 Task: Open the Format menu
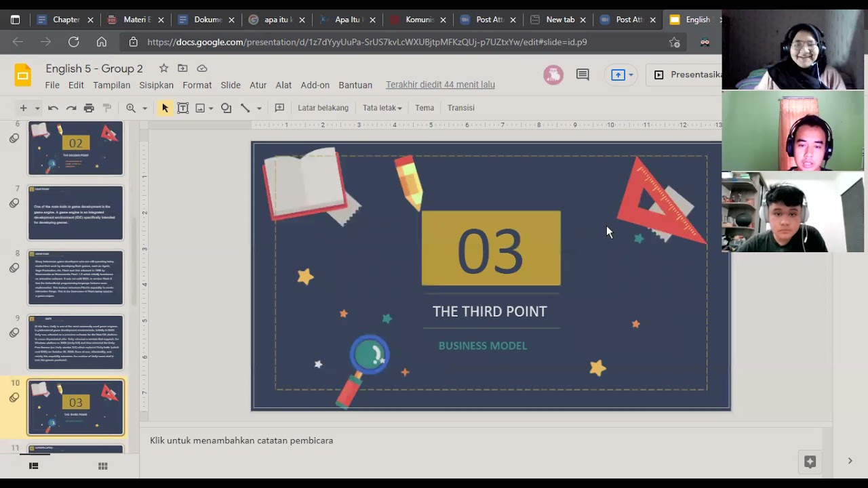[197, 85]
